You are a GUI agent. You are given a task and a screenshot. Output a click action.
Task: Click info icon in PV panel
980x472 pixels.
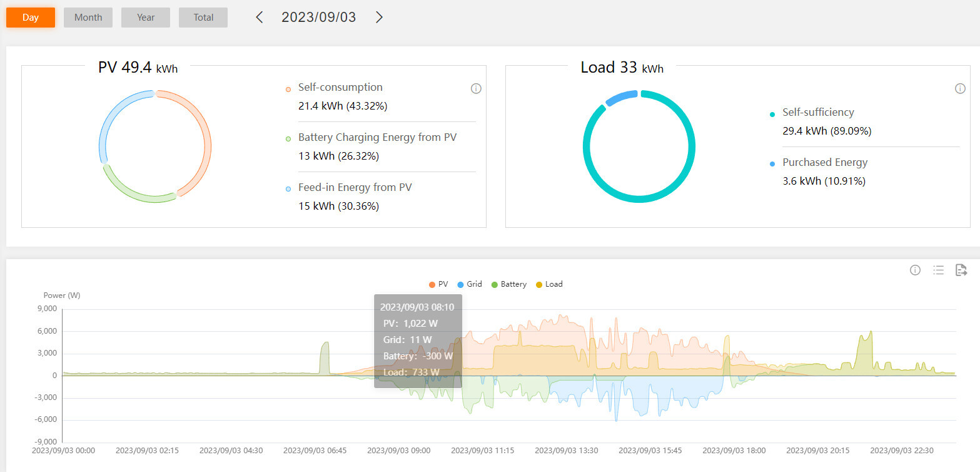coord(475,89)
